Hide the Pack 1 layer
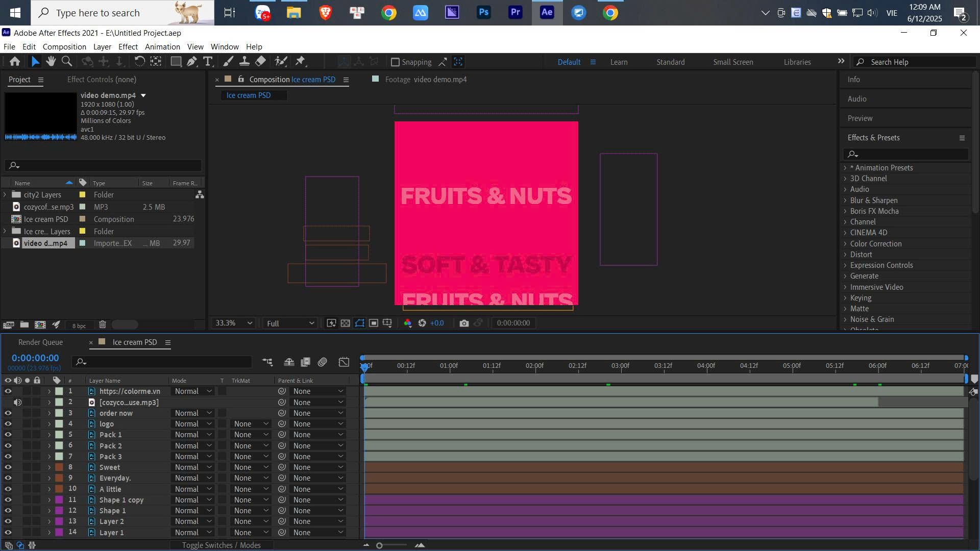The height and width of the screenshot is (551, 980). point(8,435)
